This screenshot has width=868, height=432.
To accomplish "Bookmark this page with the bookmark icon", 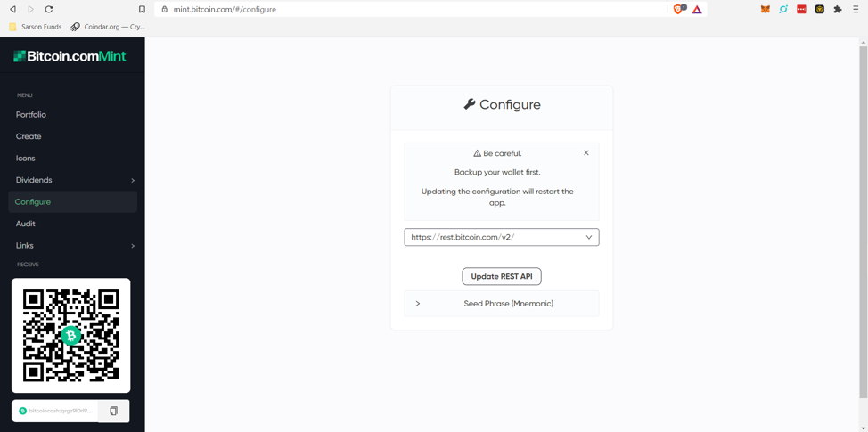I will tap(142, 10).
